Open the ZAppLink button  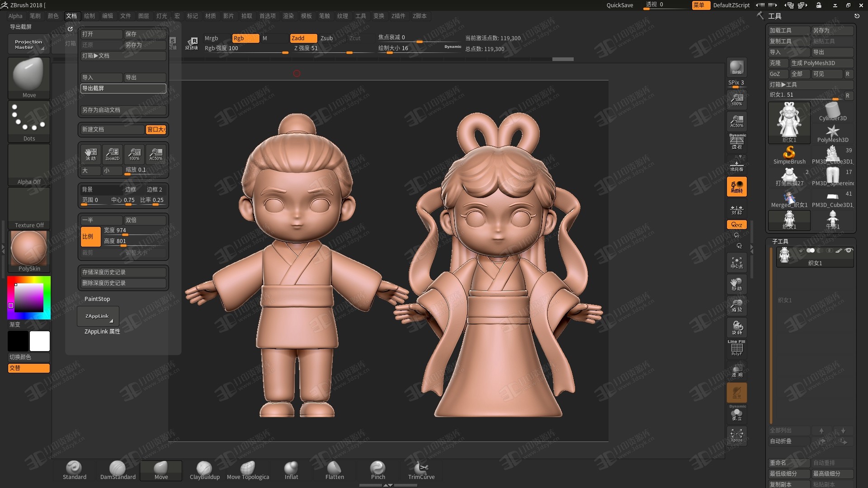coord(98,316)
